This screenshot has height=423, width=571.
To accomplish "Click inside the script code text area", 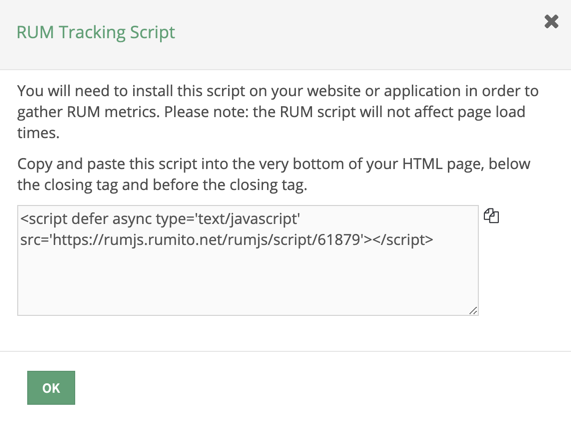I will (248, 260).
